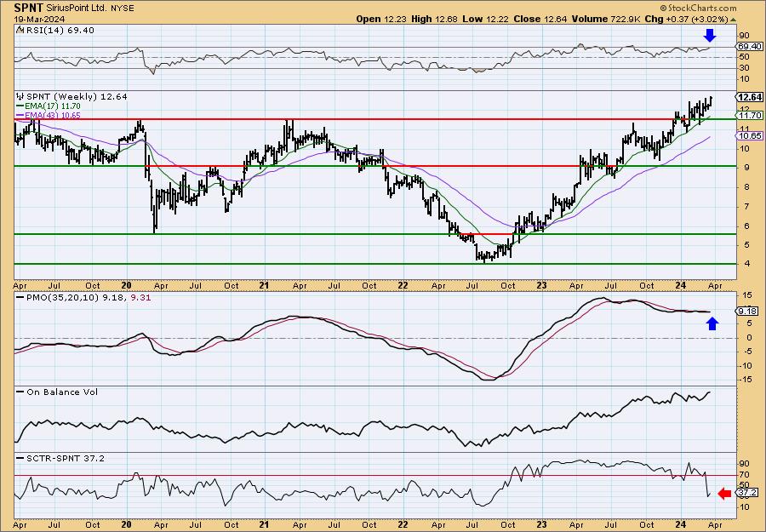This screenshot has width=766, height=532.
Task: Click the green EMA(17) color line swatch
Action: coord(20,106)
